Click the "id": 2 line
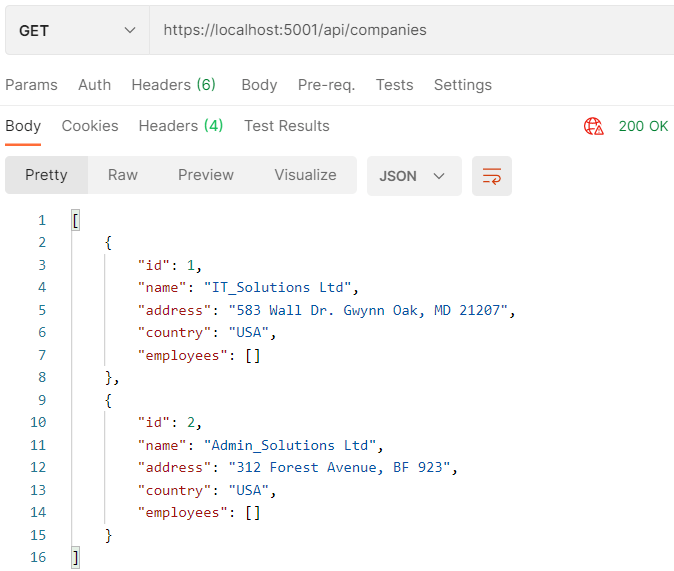 170,423
